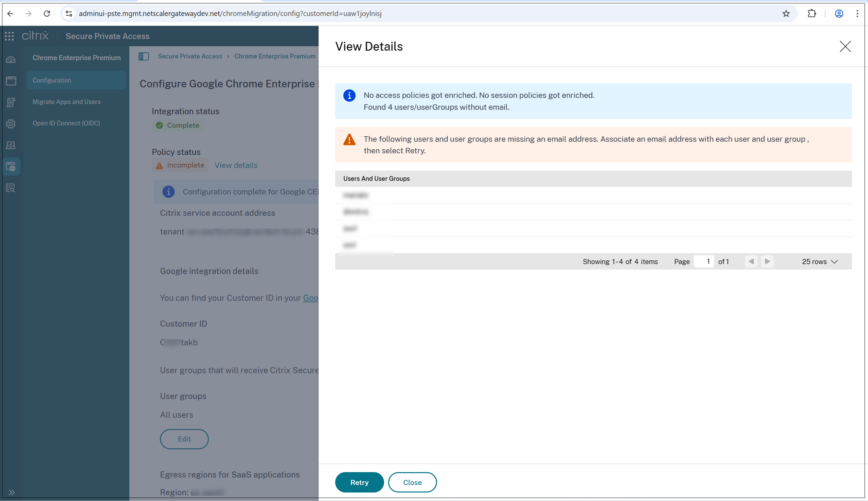
Task: Select the Chrome Enterprise browser sidebar icon
Action: pyautogui.click(x=11, y=167)
